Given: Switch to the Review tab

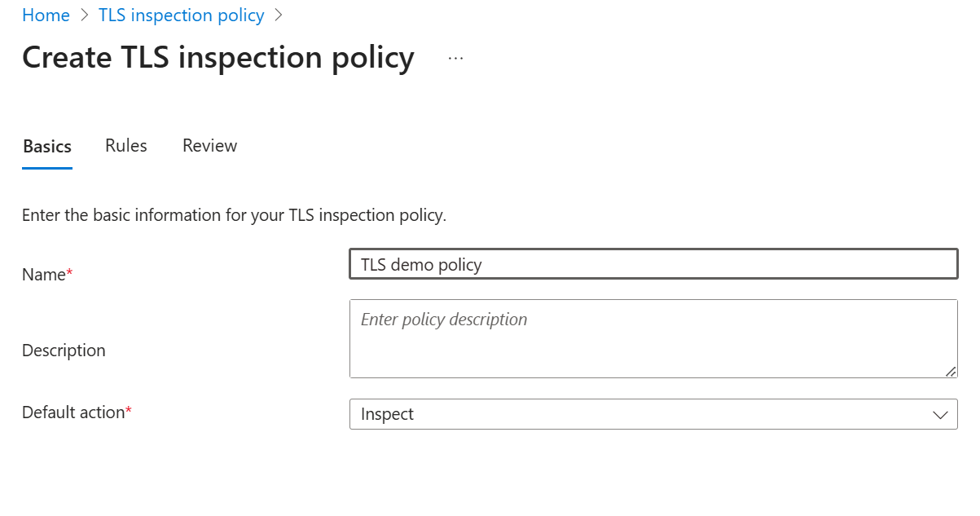Looking at the screenshot, I should [x=209, y=146].
